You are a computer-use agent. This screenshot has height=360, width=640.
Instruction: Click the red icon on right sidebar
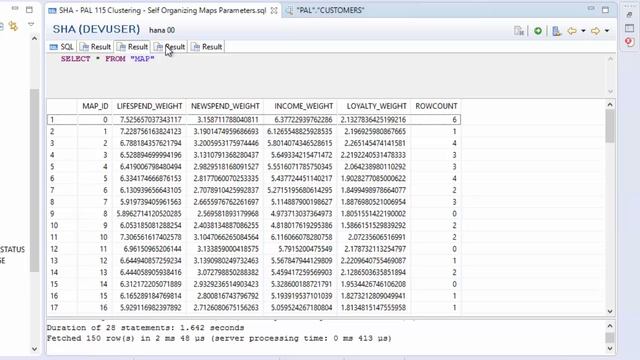tap(629, 42)
